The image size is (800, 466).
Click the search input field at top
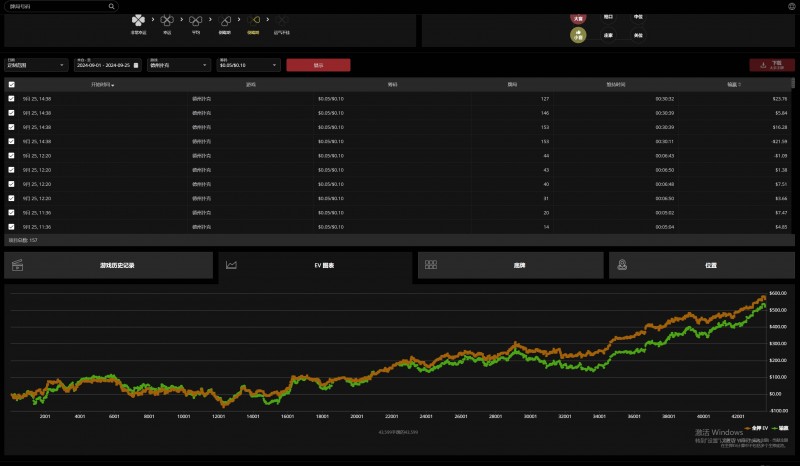55,6
